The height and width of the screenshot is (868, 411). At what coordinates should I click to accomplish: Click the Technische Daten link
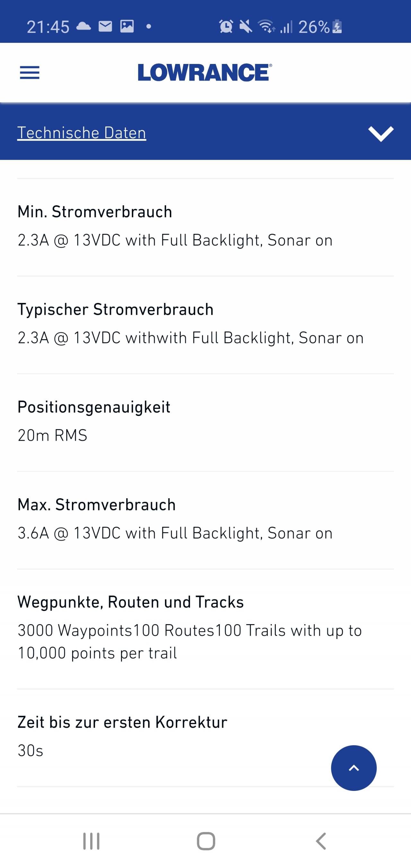82,132
